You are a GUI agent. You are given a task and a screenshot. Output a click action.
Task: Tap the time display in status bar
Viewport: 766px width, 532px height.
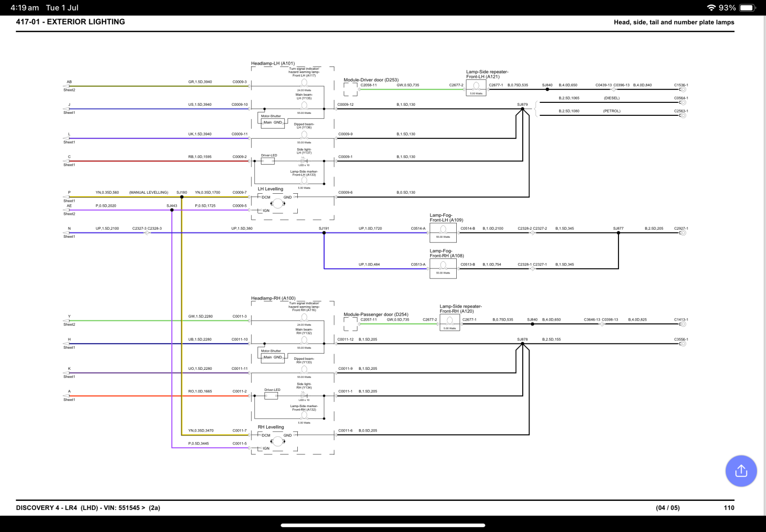click(24, 8)
